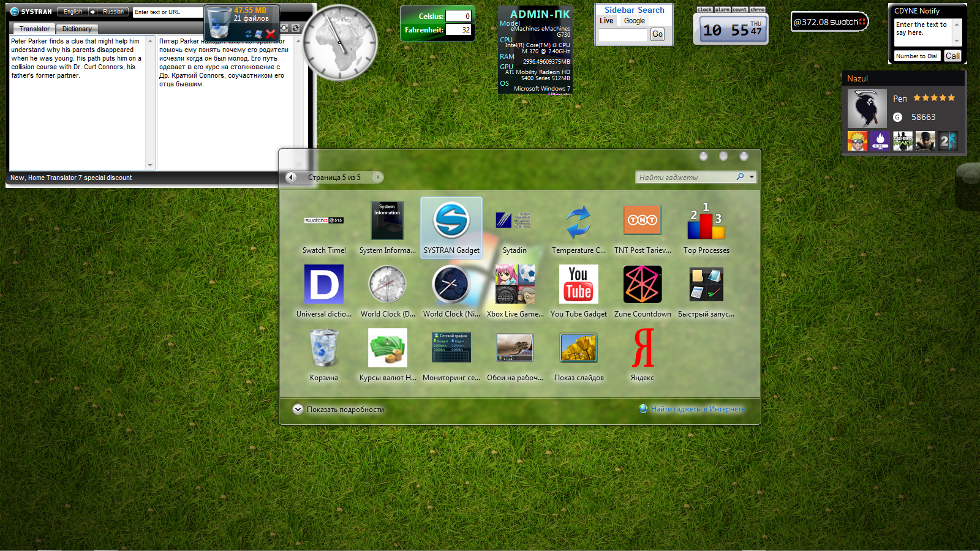The image size is (980, 551).
Task: Click the Fahrenheit value field
Action: pyautogui.click(x=458, y=29)
